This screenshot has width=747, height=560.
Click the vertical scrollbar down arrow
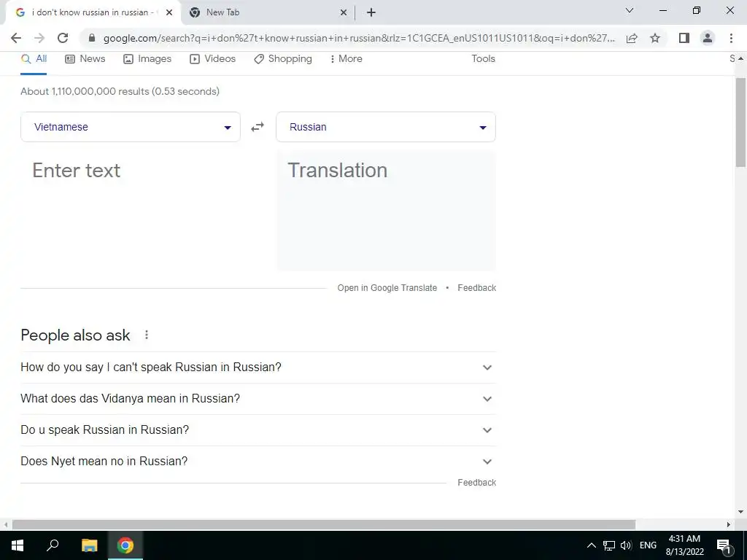740,512
